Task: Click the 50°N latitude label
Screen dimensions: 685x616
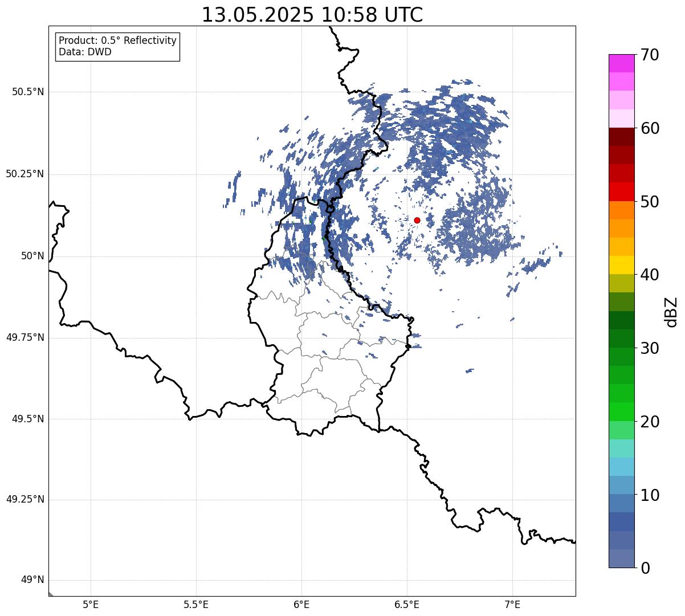Action: pyautogui.click(x=32, y=256)
